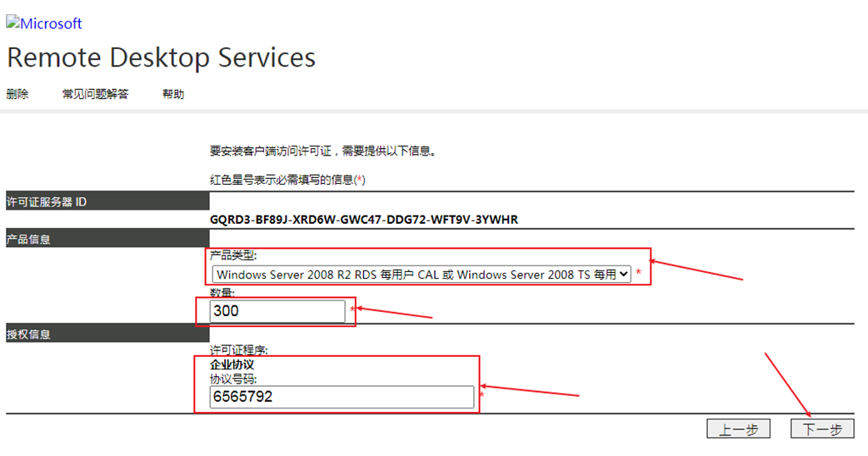The width and height of the screenshot is (868, 456).
Task: Click the 许可证服务器 ID section header
Action: 107,201
